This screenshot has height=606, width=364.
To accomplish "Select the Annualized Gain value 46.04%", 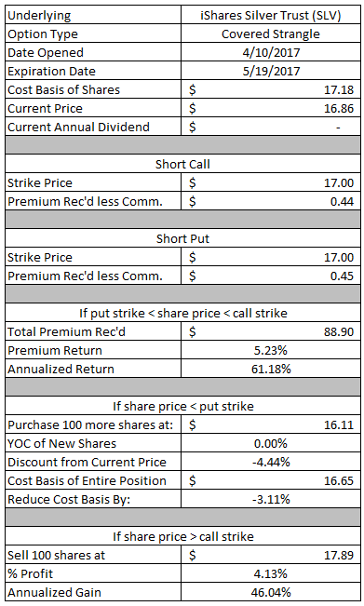I will [x=271, y=592].
